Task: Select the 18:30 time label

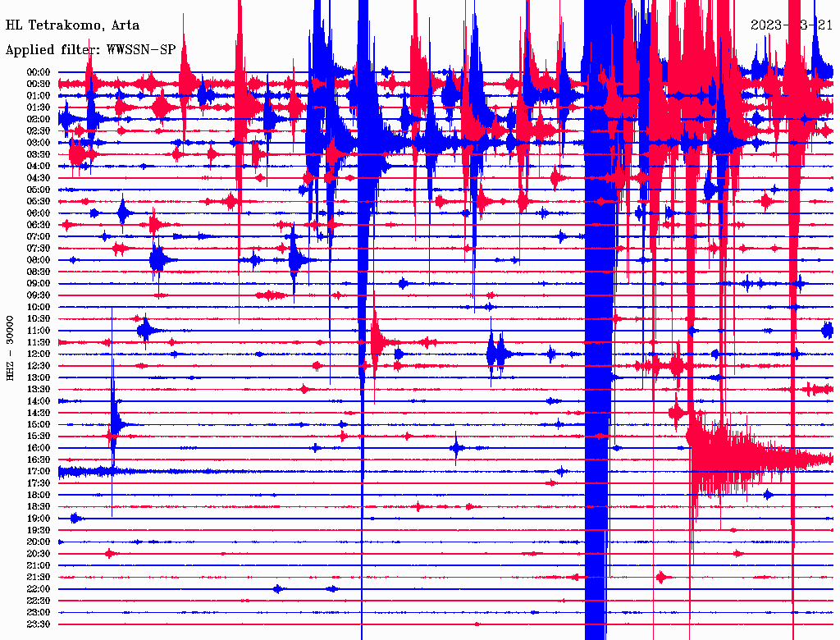Action: 39,507
